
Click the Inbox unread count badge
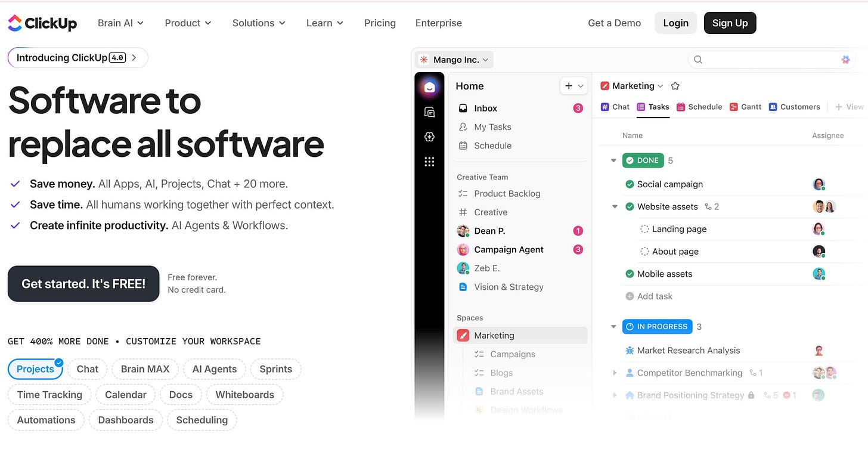tap(578, 109)
